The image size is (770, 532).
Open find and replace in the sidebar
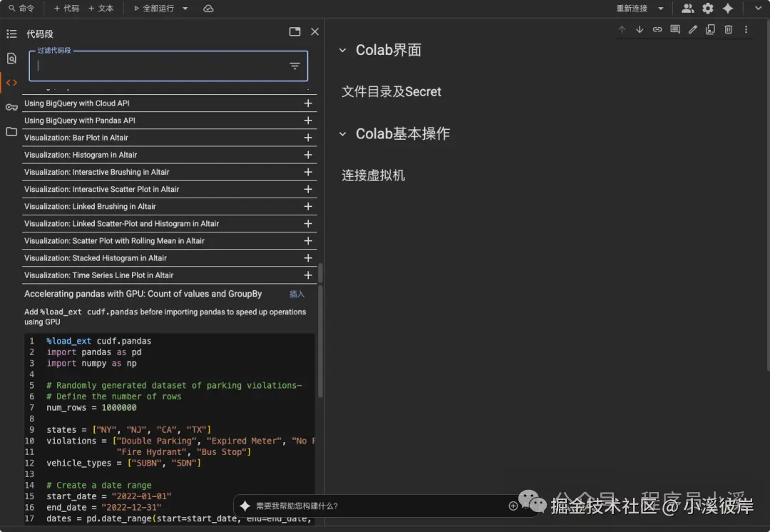point(11,57)
